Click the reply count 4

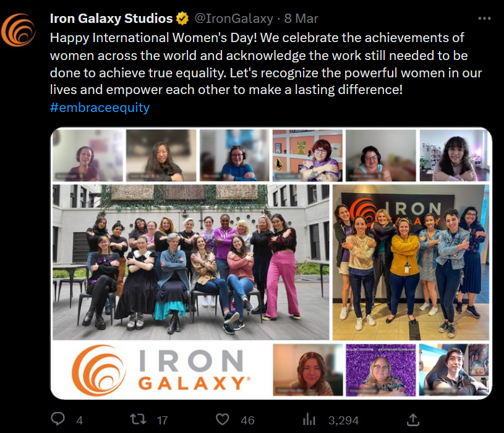[x=79, y=420]
